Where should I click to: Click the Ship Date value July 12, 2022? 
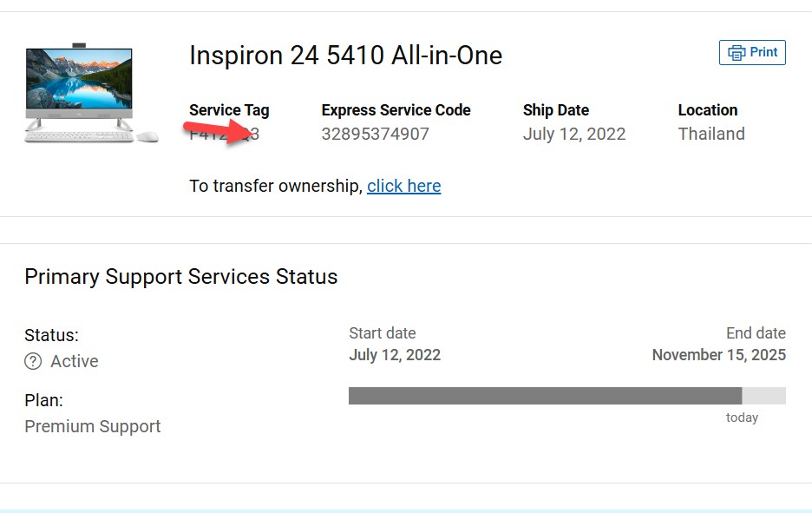click(574, 135)
